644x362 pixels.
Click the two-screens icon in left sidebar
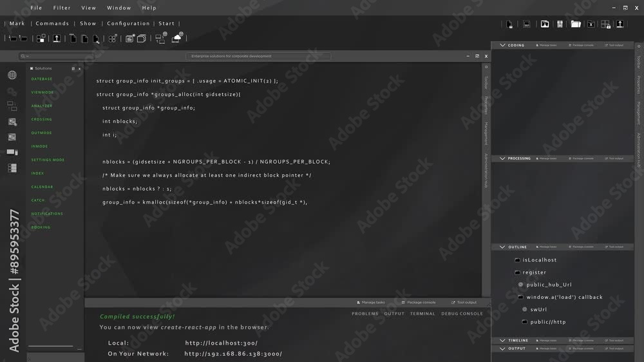pyautogui.click(x=12, y=106)
